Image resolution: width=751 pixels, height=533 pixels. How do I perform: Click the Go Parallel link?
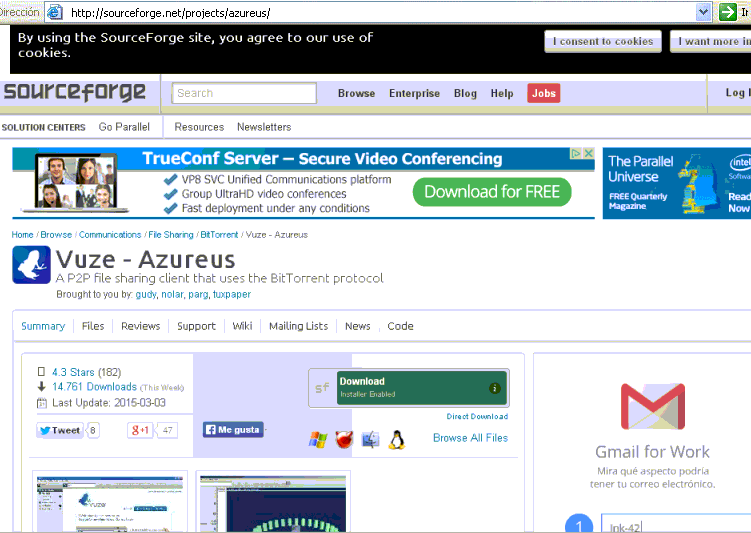[124, 127]
